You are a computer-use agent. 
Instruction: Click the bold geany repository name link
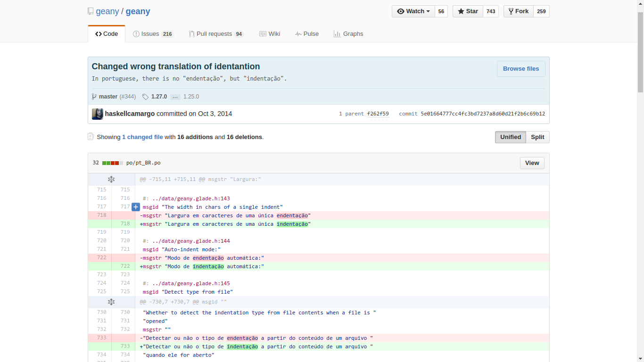click(138, 11)
